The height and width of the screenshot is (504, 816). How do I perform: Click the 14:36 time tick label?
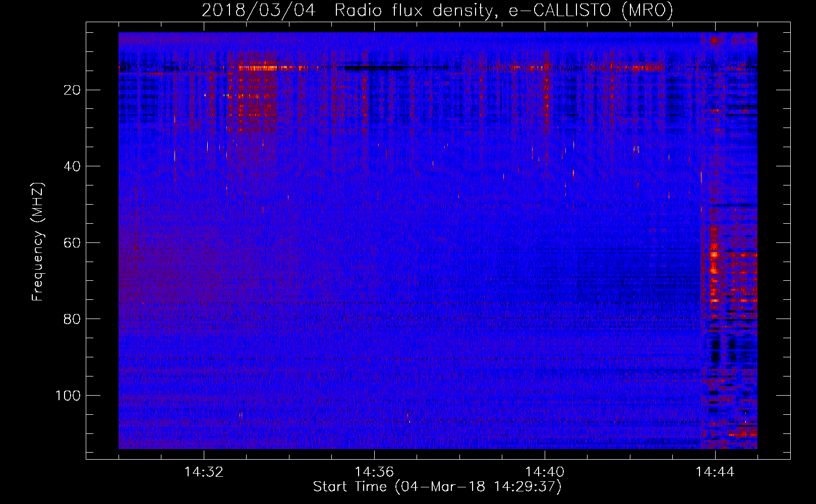coord(374,472)
